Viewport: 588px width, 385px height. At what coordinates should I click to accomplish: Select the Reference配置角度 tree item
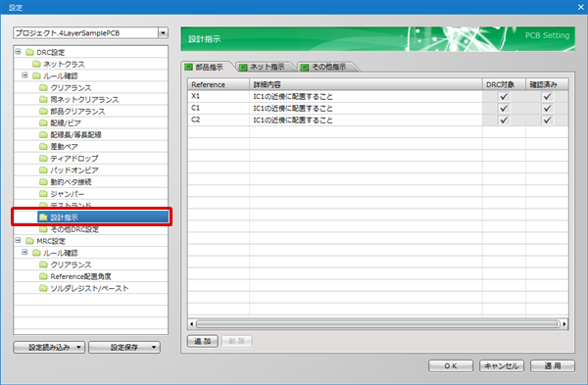click(81, 276)
